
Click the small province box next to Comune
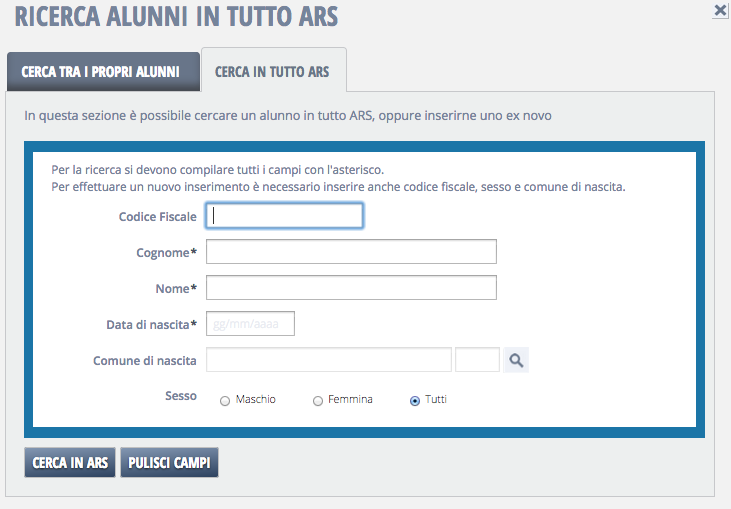tap(477, 360)
